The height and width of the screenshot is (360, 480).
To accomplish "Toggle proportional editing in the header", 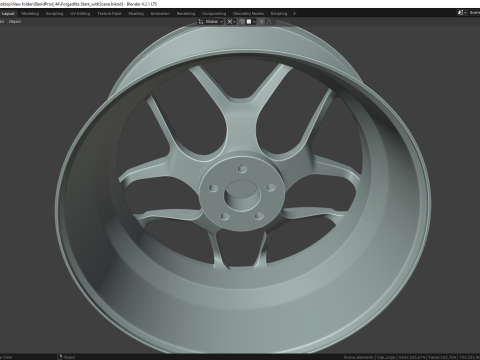I will pyautogui.click(x=262, y=22).
